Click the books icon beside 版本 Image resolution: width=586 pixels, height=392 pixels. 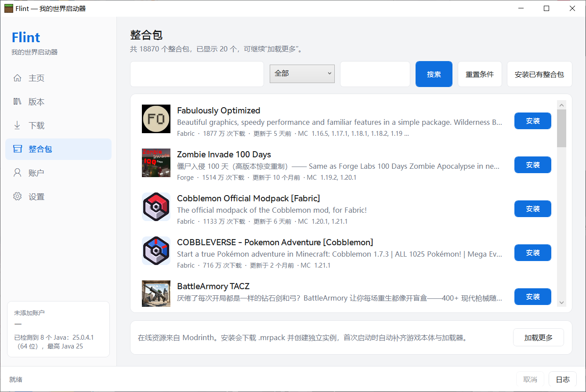[17, 102]
